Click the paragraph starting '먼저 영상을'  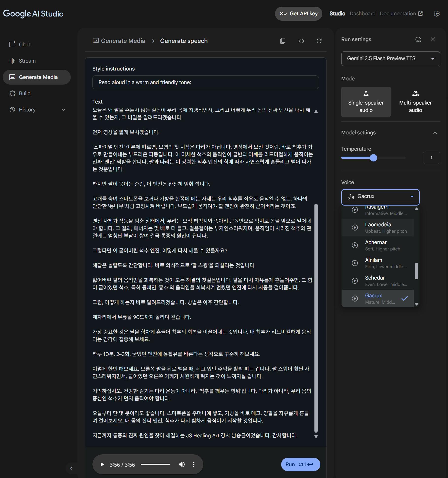point(126,132)
